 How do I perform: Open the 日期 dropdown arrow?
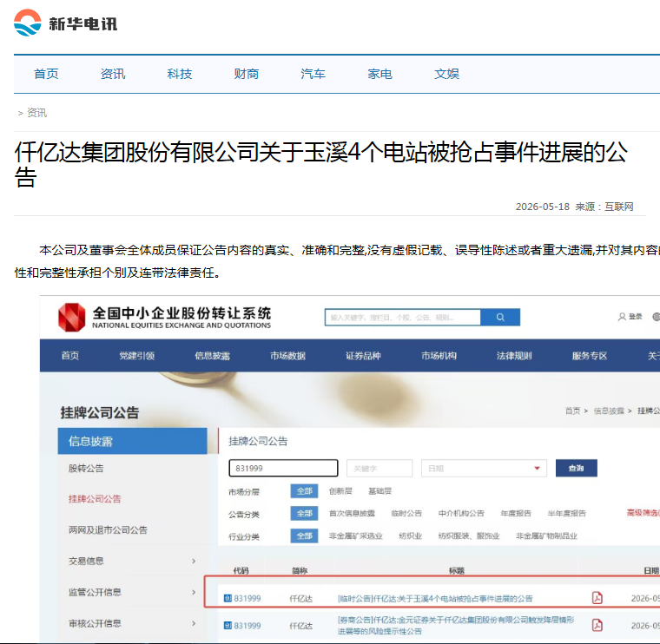pyautogui.click(x=537, y=468)
